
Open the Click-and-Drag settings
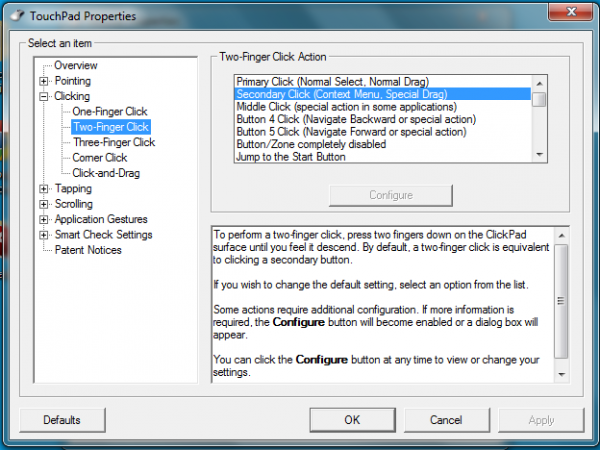[x=106, y=173]
